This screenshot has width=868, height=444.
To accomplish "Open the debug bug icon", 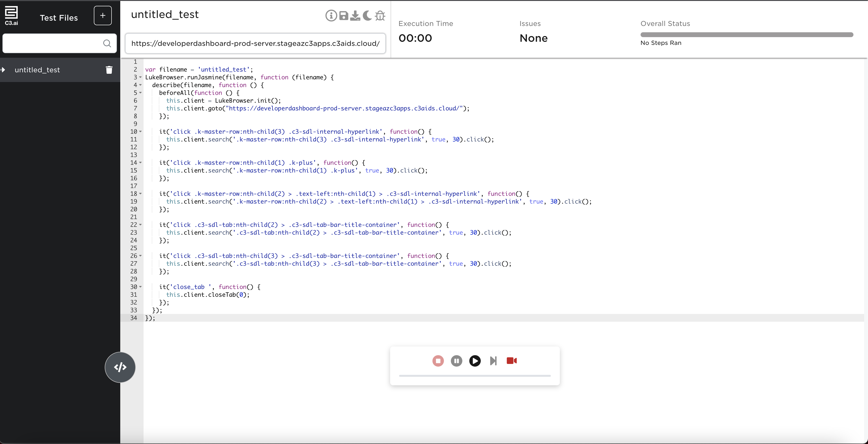I will point(380,16).
